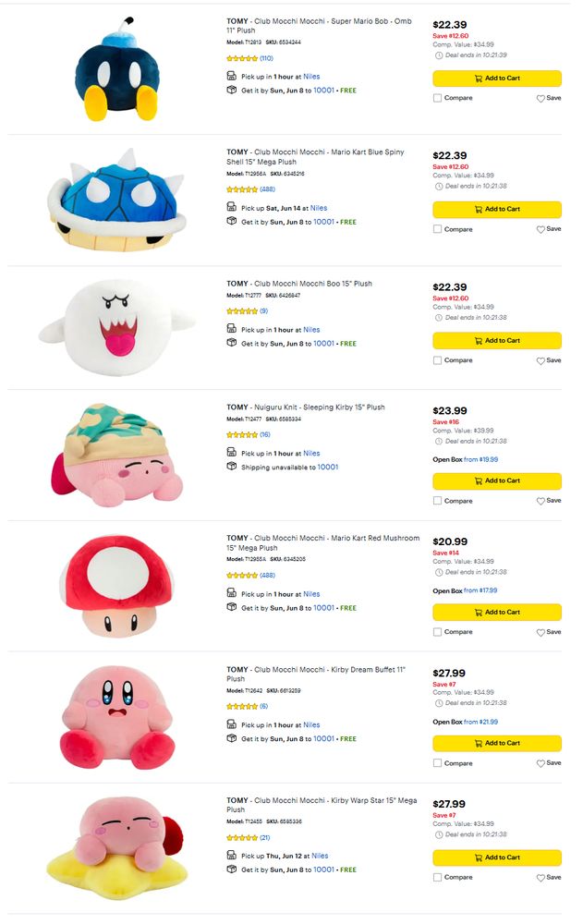
Task: Click Niles store link for Boo plush pickup
Action: (x=311, y=330)
